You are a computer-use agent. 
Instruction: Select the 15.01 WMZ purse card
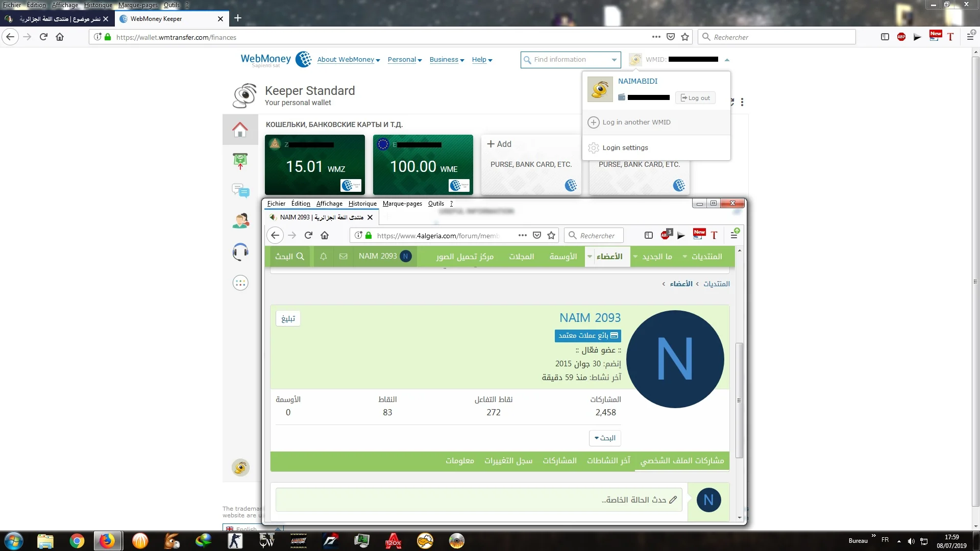click(x=315, y=165)
